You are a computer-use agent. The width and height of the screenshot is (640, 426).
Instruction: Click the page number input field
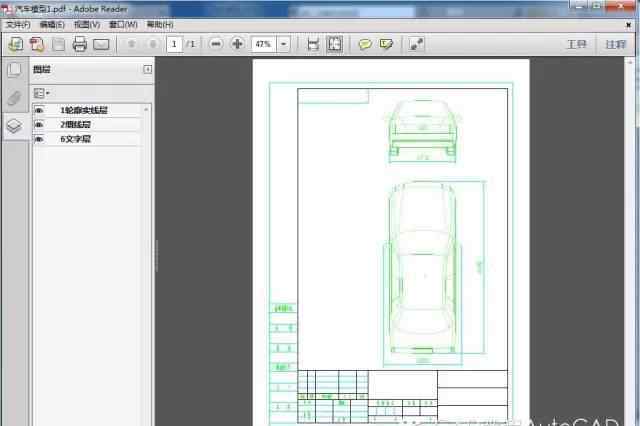pyautogui.click(x=174, y=44)
